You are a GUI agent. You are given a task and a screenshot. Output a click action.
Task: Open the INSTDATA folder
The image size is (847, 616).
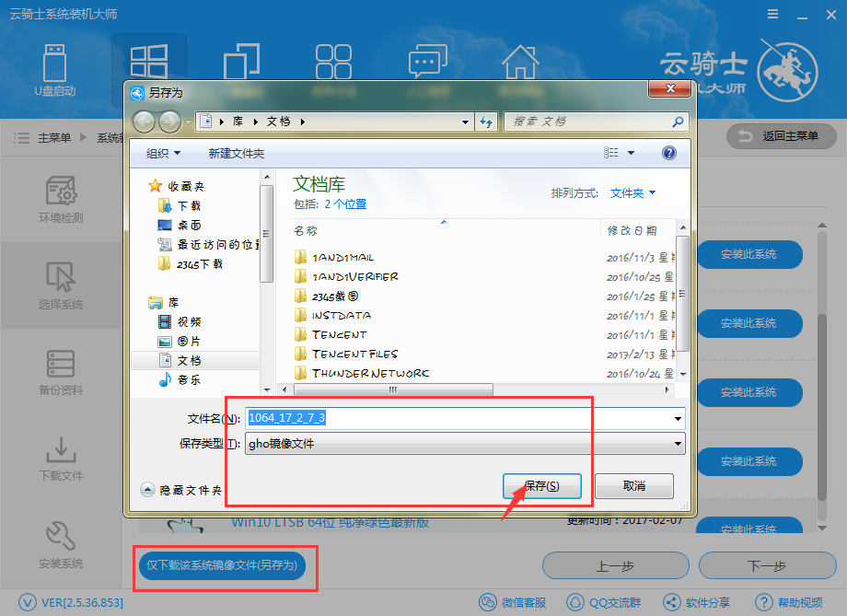[x=332, y=315]
